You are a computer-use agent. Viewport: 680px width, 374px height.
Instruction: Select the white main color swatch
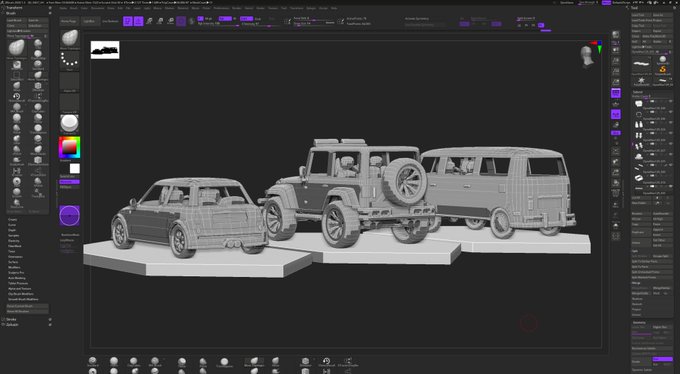(75, 169)
